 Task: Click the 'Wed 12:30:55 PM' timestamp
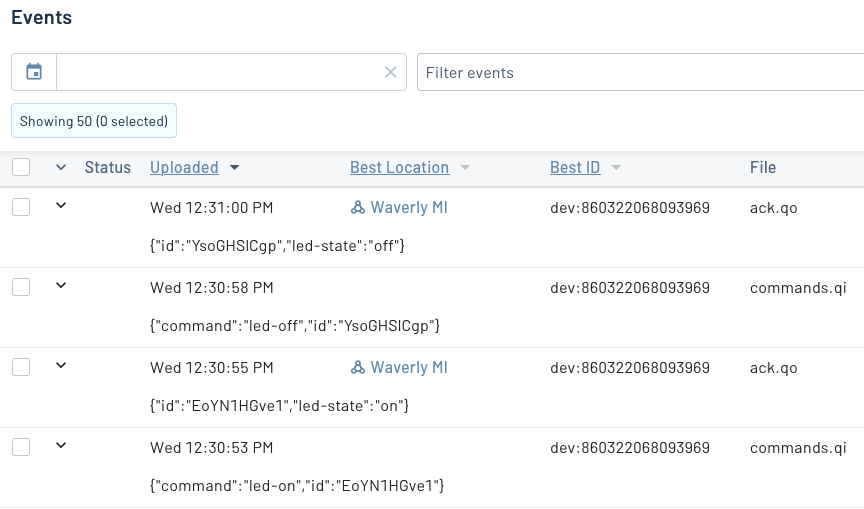coord(212,367)
